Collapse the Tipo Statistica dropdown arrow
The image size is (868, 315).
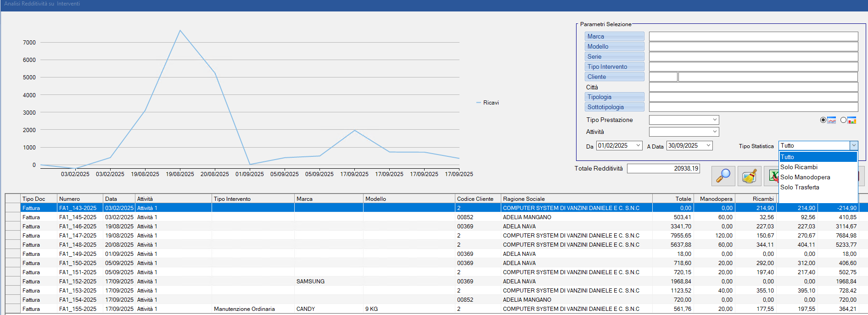(x=853, y=145)
